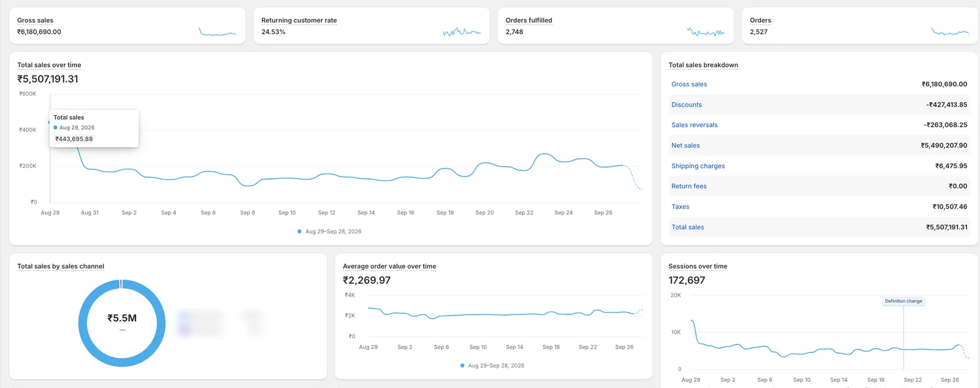Click Aug 29–Sep 28 legend under total sales chart

[330, 232]
